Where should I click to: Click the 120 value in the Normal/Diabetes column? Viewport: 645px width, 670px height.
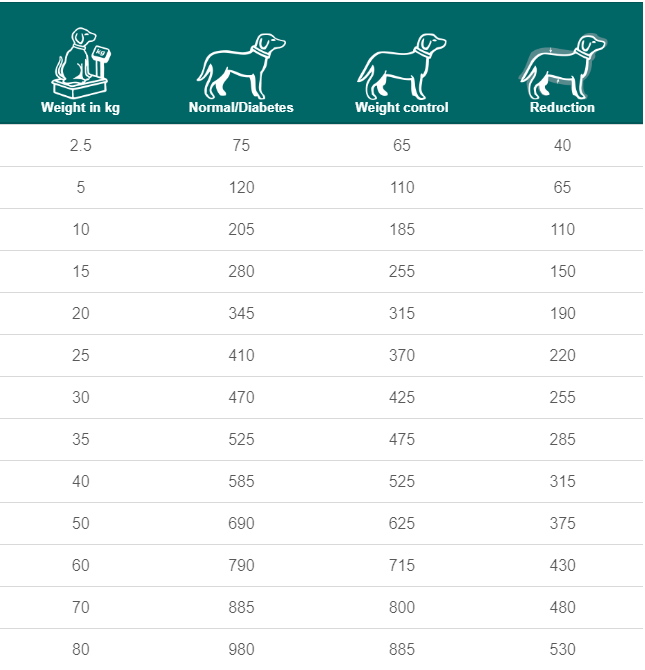pyautogui.click(x=242, y=188)
